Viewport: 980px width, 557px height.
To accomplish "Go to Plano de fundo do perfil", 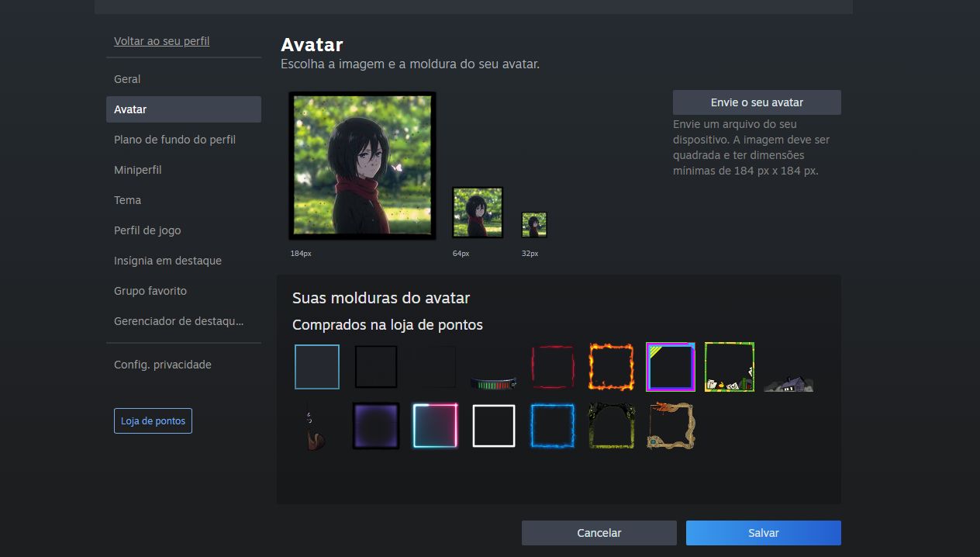I will tap(184, 140).
